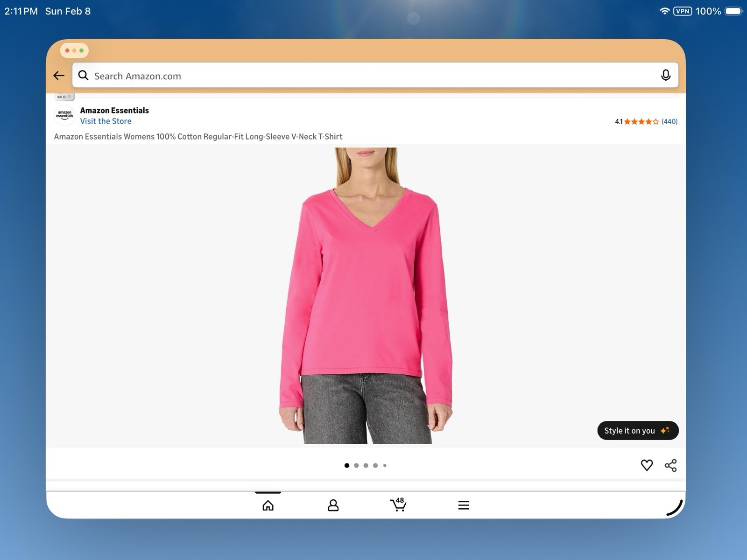Tap the microphone icon to voice search
Image resolution: width=747 pixels, height=560 pixels.
[665, 75]
